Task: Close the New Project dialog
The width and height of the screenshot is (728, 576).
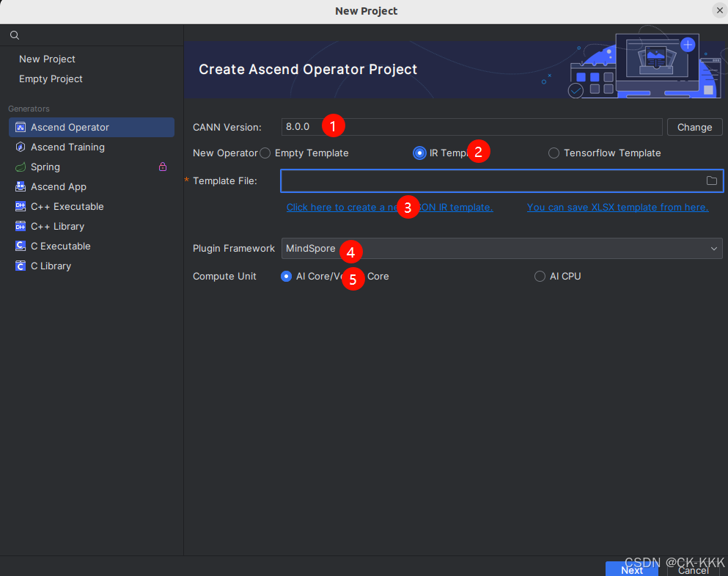Action: [720, 10]
